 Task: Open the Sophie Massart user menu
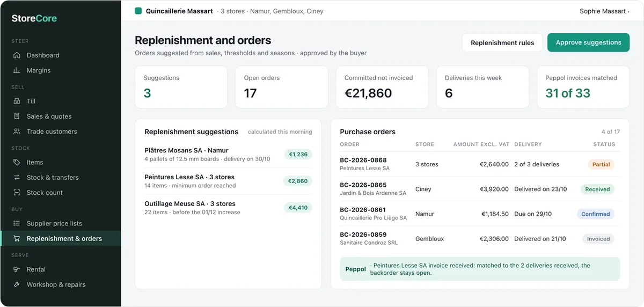click(604, 11)
